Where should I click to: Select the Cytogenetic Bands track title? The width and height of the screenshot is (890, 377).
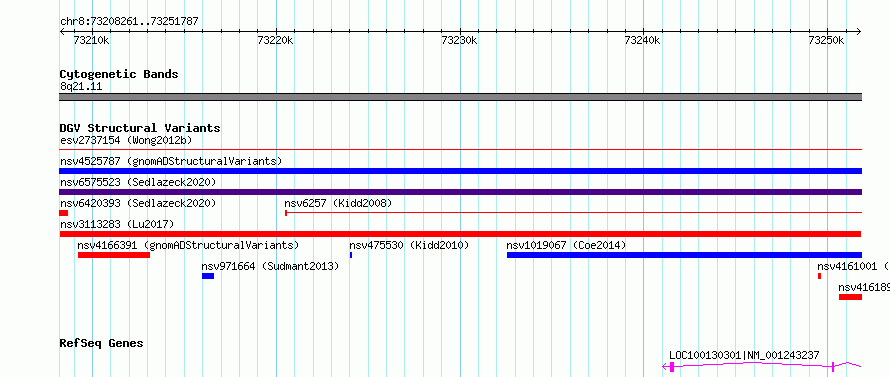(119, 74)
